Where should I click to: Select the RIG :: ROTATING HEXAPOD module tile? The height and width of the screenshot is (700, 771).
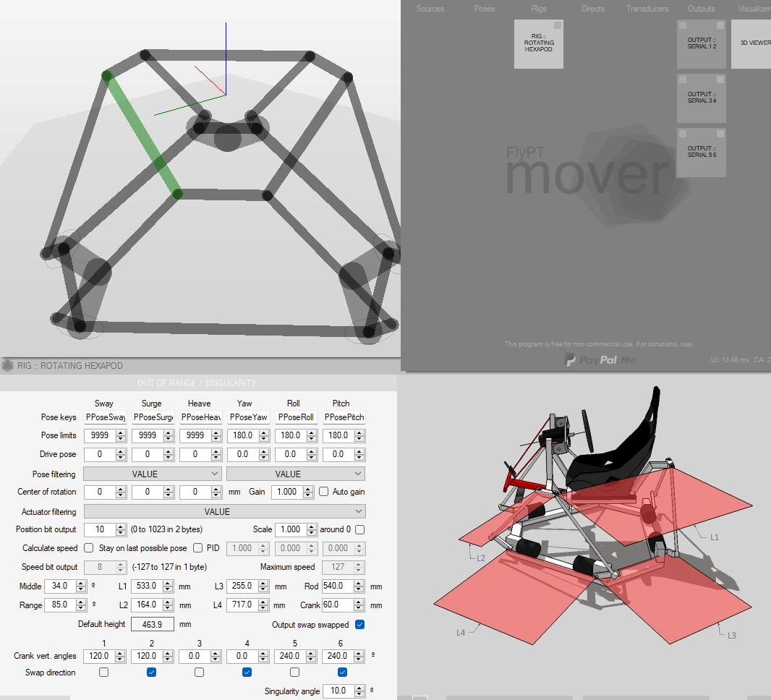pyautogui.click(x=538, y=43)
